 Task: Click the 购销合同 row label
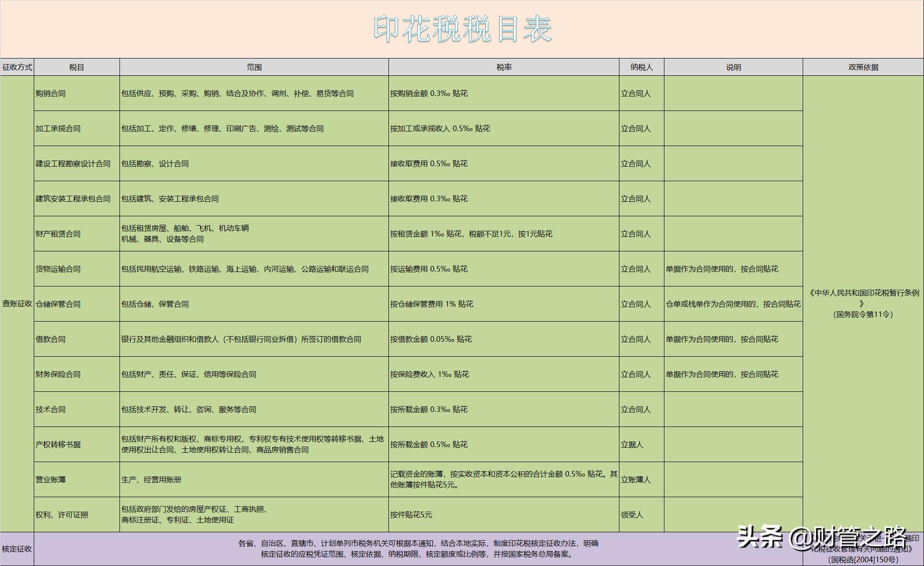[52, 93]
